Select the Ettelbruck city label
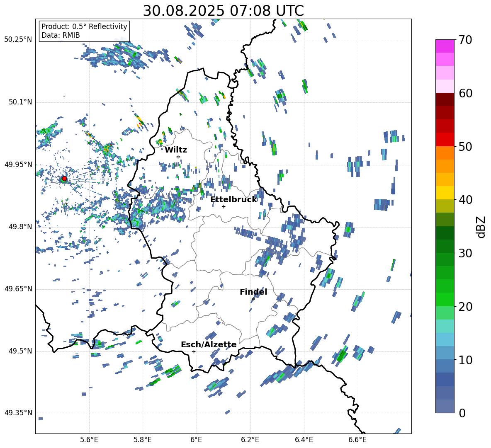The height and width of the screenshot is (448, 491). 233,200
